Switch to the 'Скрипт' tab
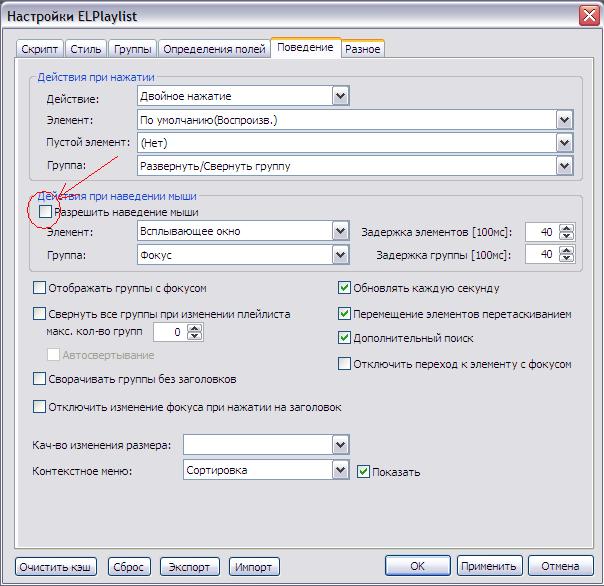The width and height of the screenshot is (604, 586). 40,49
